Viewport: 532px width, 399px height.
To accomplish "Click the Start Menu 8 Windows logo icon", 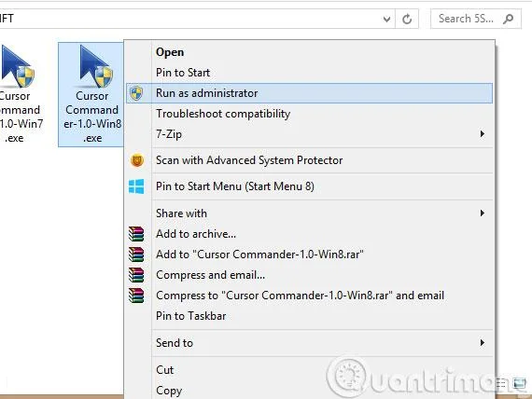I will click(x=136, y=186).
